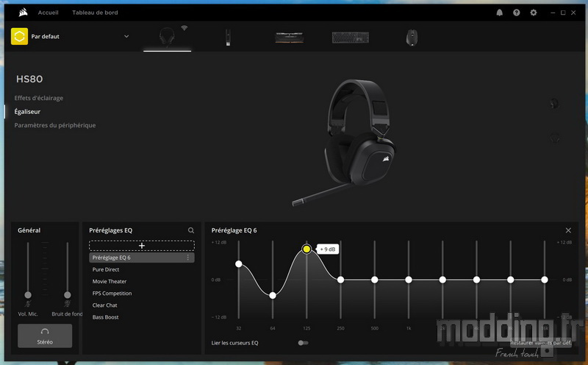Select the Movie Theater preset
This screenshot has height=365, width=588.
tap(110, 281)
